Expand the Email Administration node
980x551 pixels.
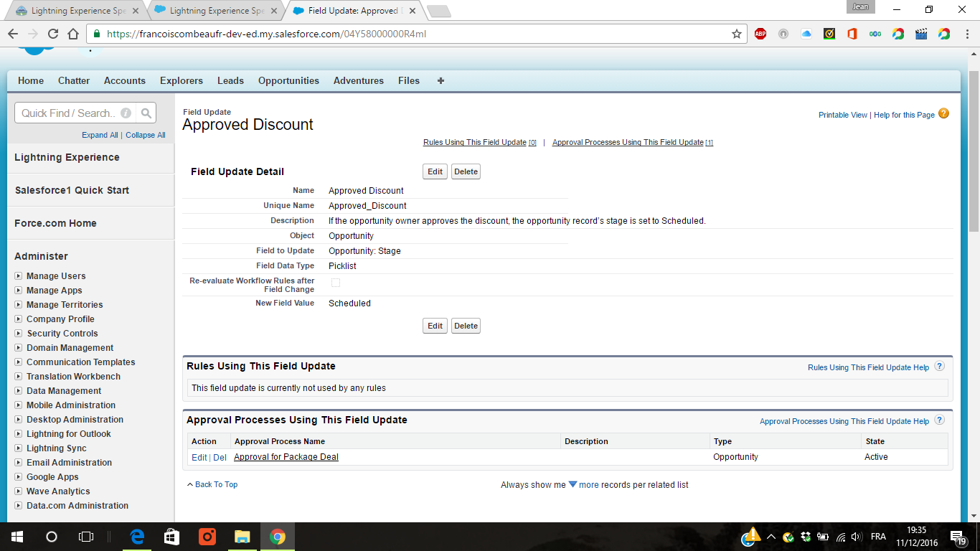coord(19,463)
